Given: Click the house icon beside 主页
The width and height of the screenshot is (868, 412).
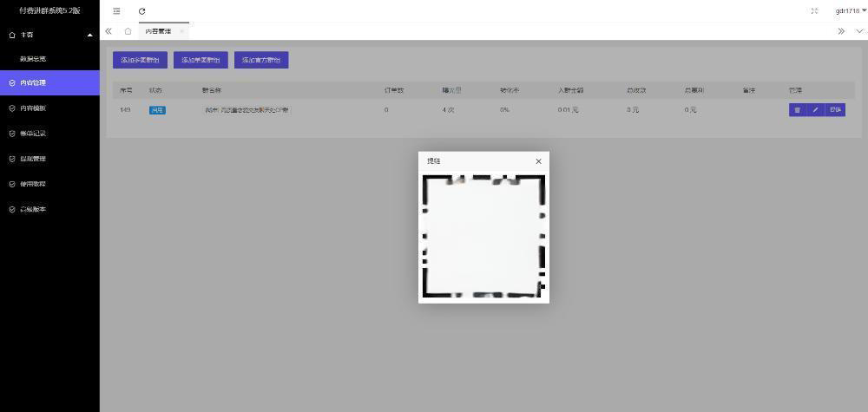Looking at the screenshot, I should point(12,35).
